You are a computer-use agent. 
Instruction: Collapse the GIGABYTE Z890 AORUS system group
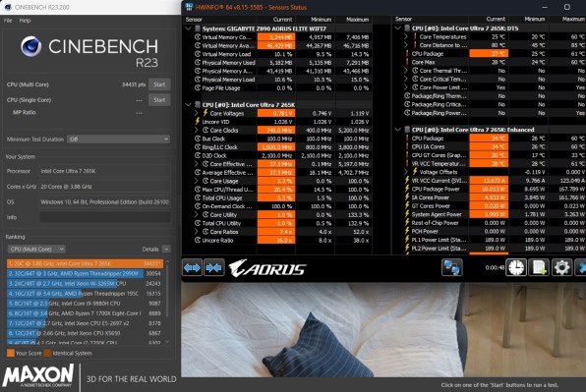point(189,28)
